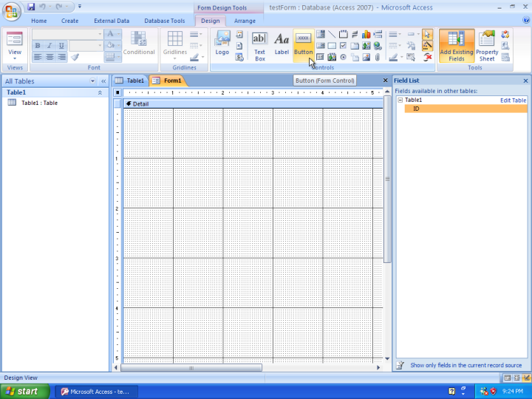The image size is (532, 399).
Task: Open Customize Quick Access Toolbar arrow
Action: (x=80, y=6)
